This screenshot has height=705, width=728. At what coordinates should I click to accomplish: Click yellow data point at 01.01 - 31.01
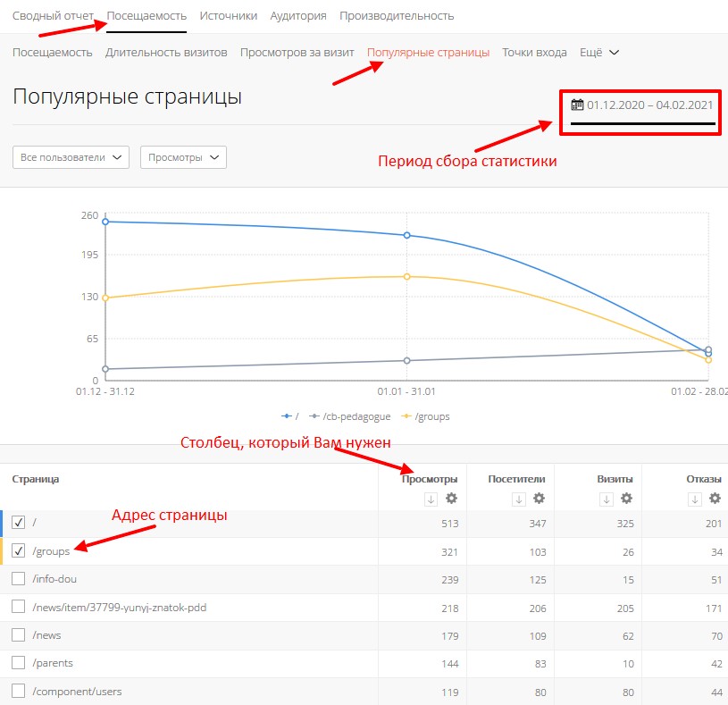(x=406, y=277)
